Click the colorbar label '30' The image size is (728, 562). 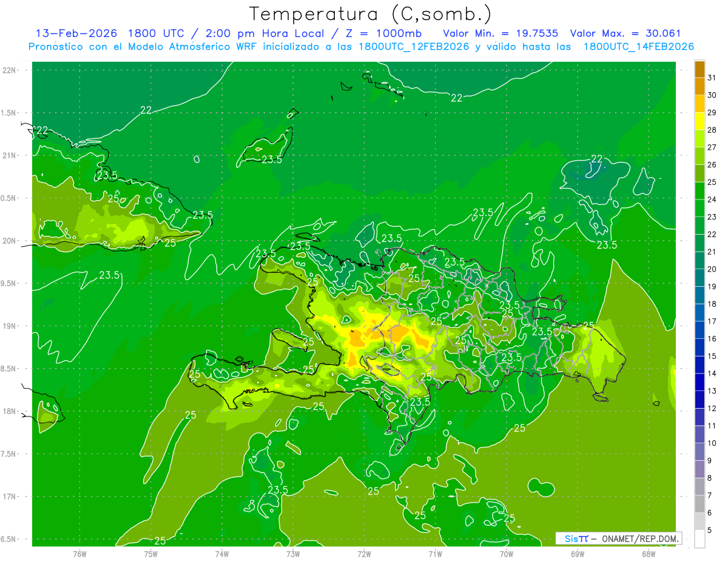coord(712,95)
